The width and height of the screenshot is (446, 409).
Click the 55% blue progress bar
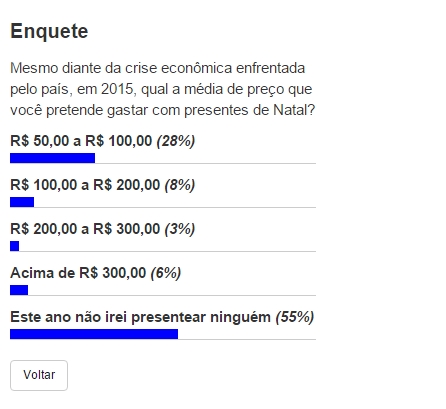(94, 334)
